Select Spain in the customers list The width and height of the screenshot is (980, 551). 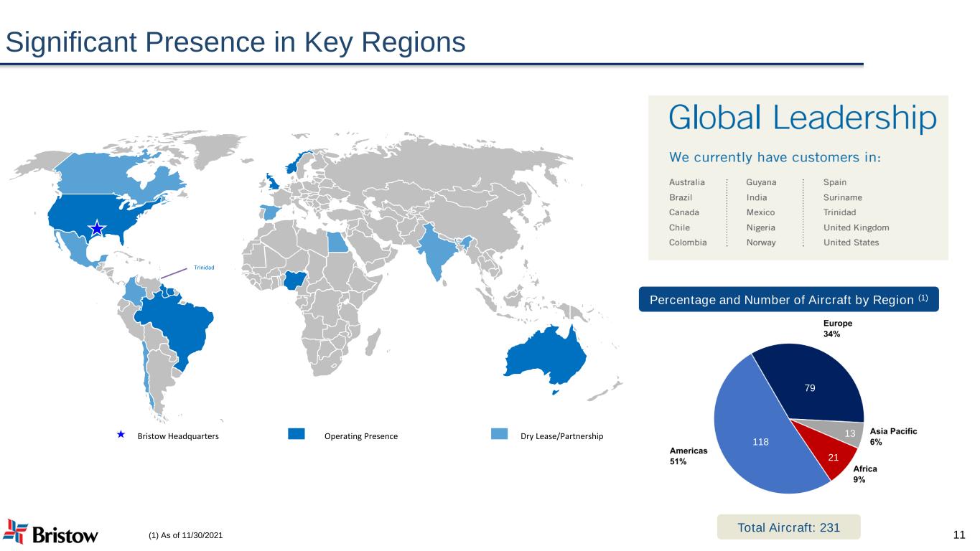coord(835,182)
